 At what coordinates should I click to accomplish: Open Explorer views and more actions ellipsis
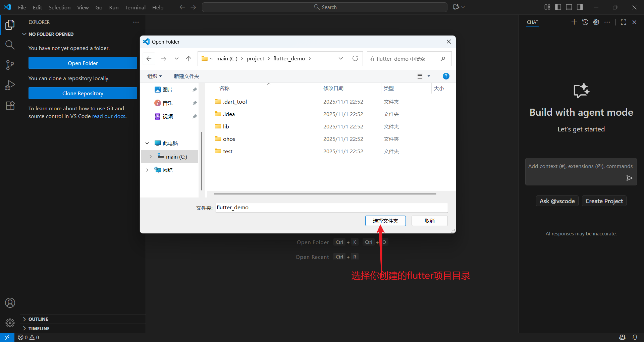[x=136, y=22]
